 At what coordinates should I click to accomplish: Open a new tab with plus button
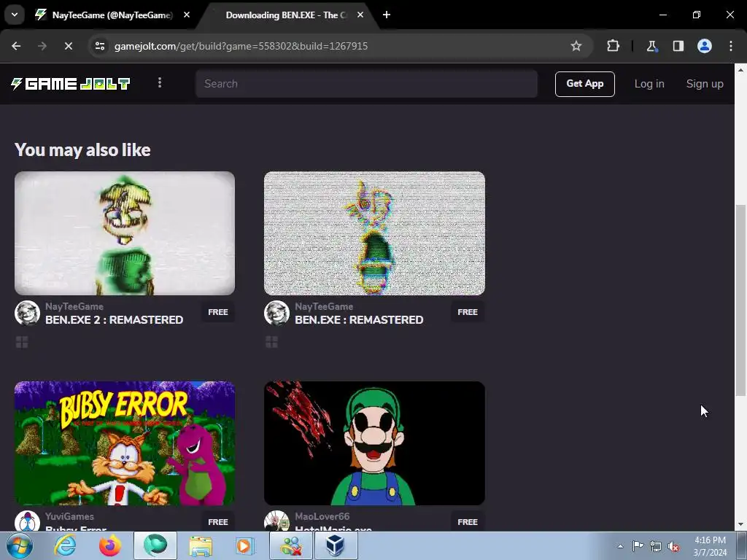387,15
